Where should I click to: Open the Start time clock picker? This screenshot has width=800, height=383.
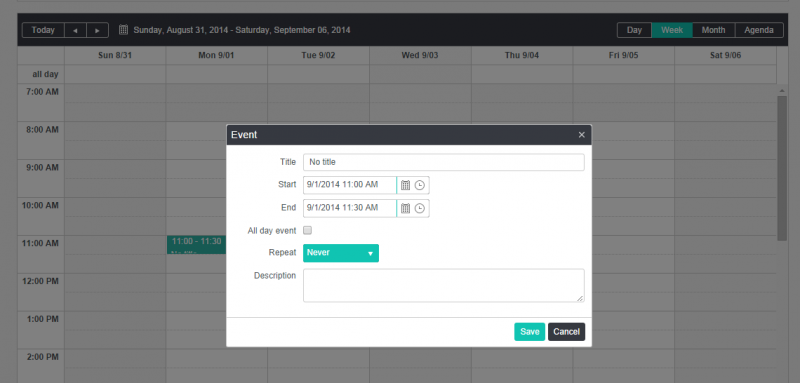coord(419,185)
